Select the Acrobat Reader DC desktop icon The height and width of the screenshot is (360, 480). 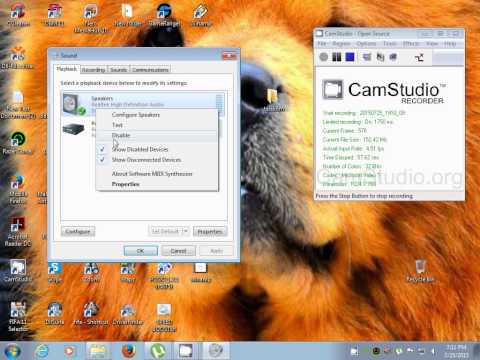tap(18, 232)
